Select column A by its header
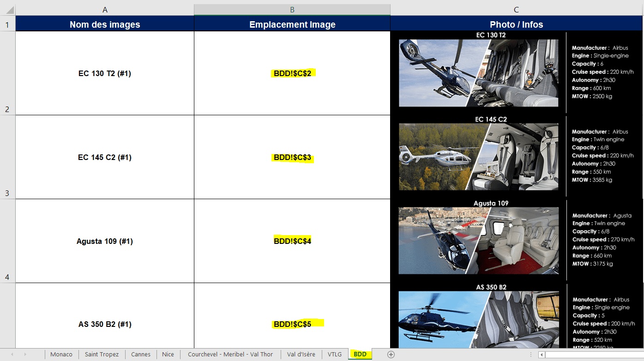This screenshot has width=644, height=361. [105, 10]
